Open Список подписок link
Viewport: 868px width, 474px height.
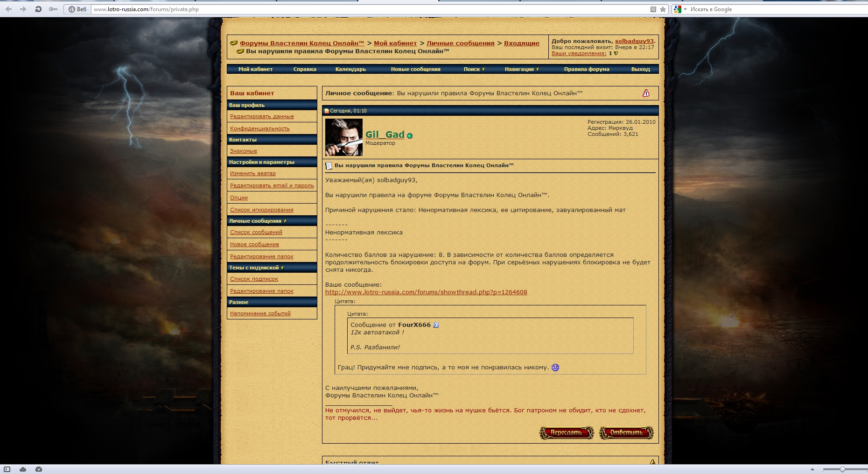[x=254, y=279]
